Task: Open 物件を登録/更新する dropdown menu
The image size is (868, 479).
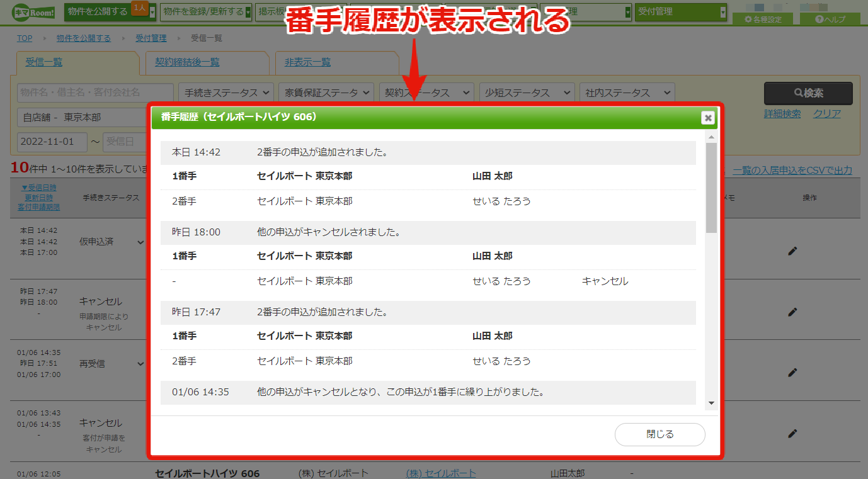Action: coord(205,11)
